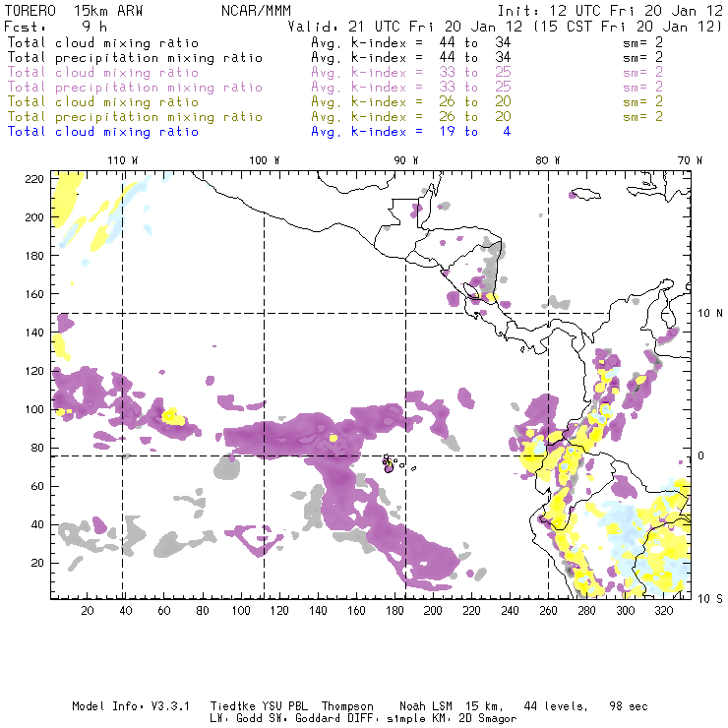Click the purple 'Total cloud mixing ratio' legend row

tap(334, 73)
